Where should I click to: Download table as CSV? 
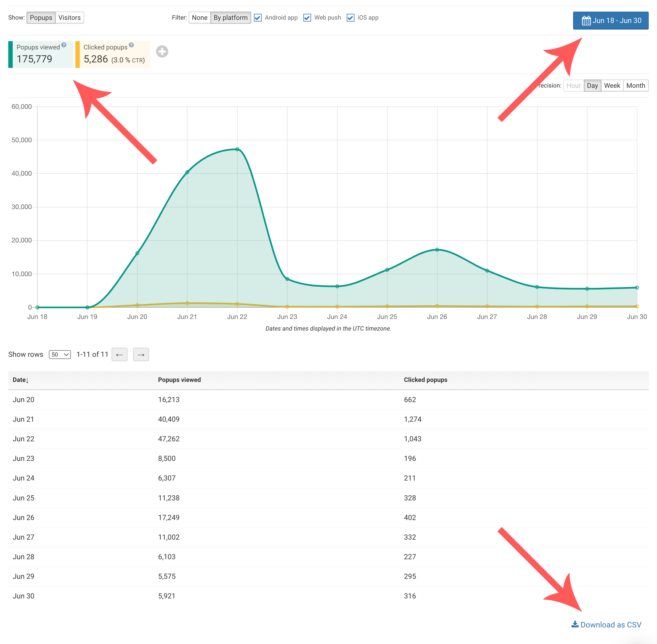pyautogui.click(x=606, y=625)
